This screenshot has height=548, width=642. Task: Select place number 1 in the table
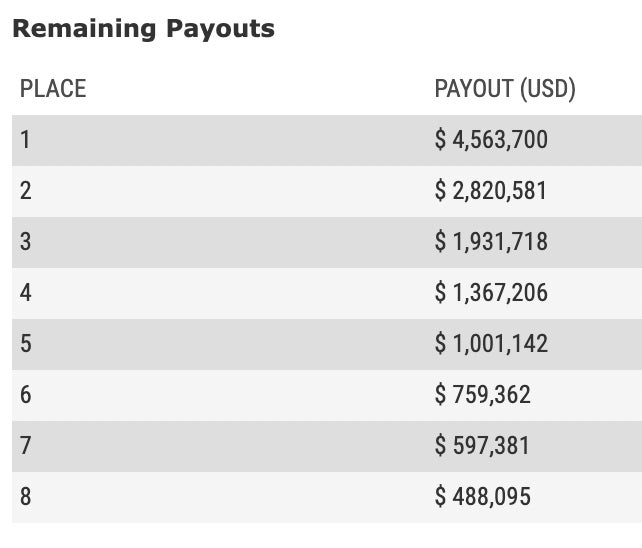pyautogui.click(x=25, y=139)
